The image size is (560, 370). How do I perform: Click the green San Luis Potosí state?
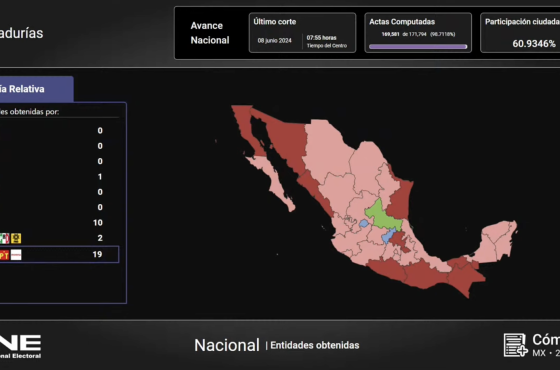point(381,215)
